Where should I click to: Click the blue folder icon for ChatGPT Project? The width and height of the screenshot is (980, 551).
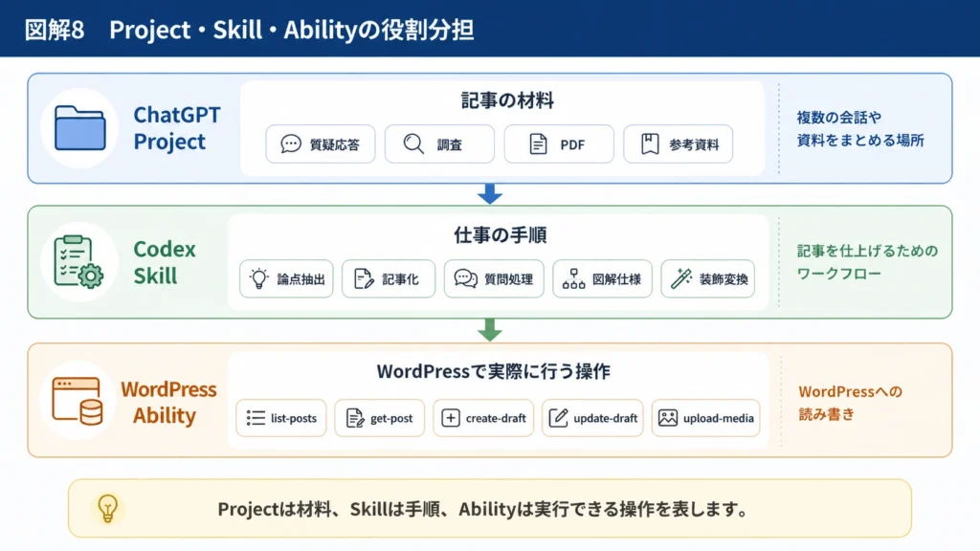[x=80, y=128]
